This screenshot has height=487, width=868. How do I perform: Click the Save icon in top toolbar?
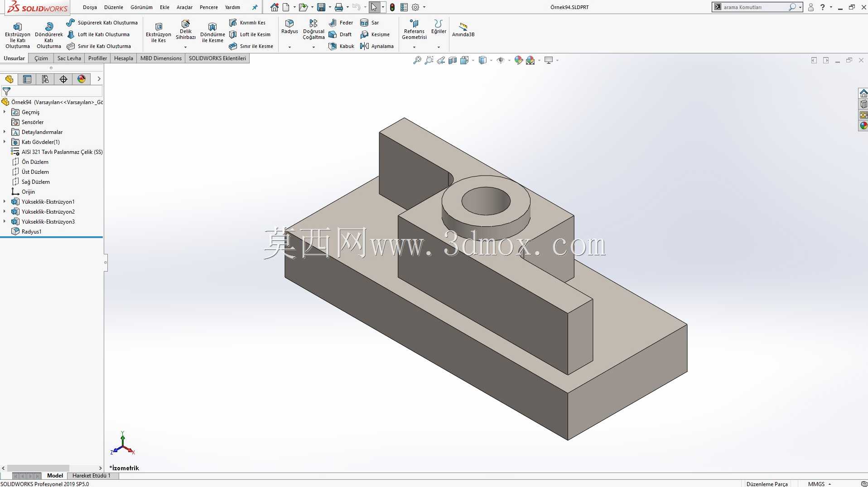[321, 7]
